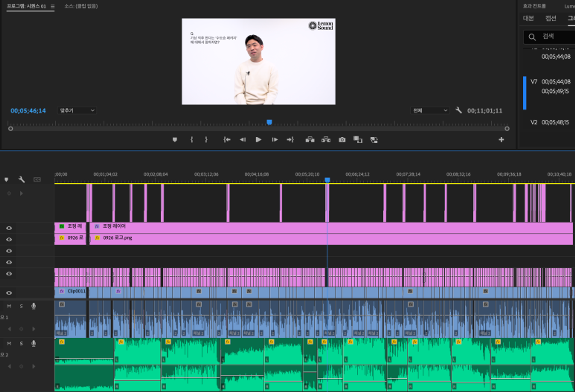The width and height of the screenshot is (575, 392).
Task: Hide the 0926 로고.png video track
Action: [9, 240]
